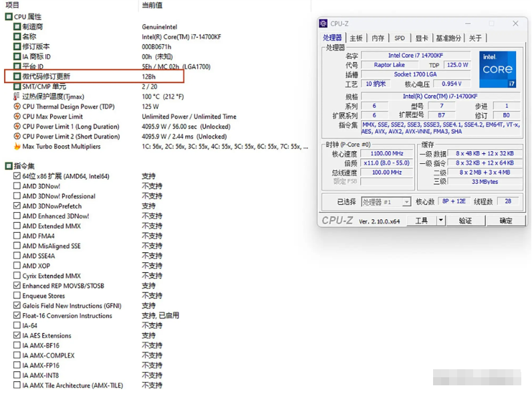Close the CPU-Z window
Viewport: 532px width, 396px height.
click(515, 23)
